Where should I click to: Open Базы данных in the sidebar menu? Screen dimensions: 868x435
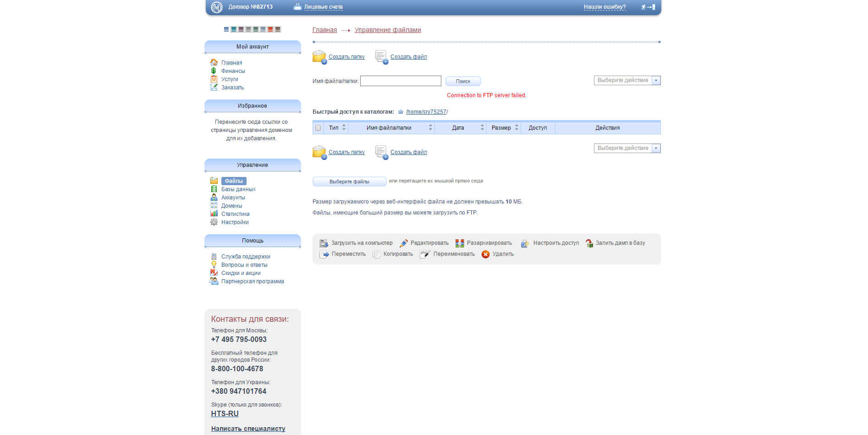[238, 189]
